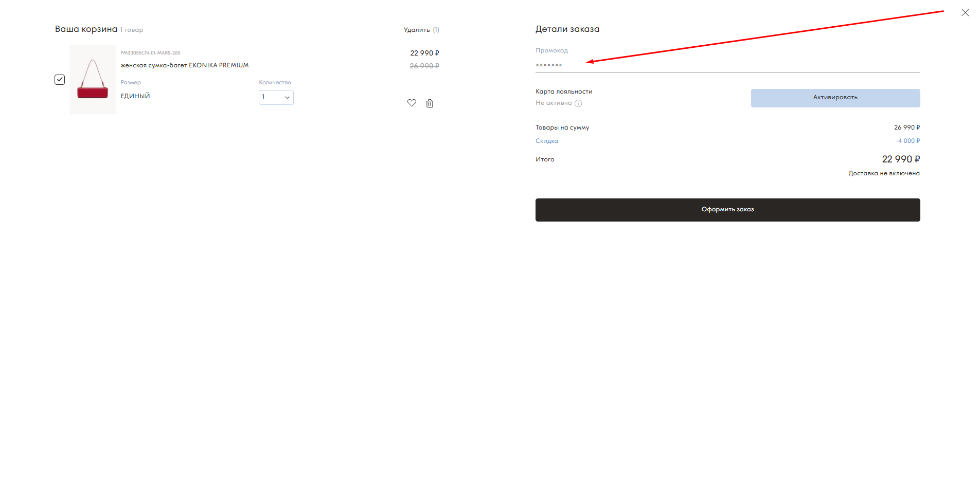Delete the item using the trash icon
Viewport: 980px width, 494px height.
pos(430,103)
